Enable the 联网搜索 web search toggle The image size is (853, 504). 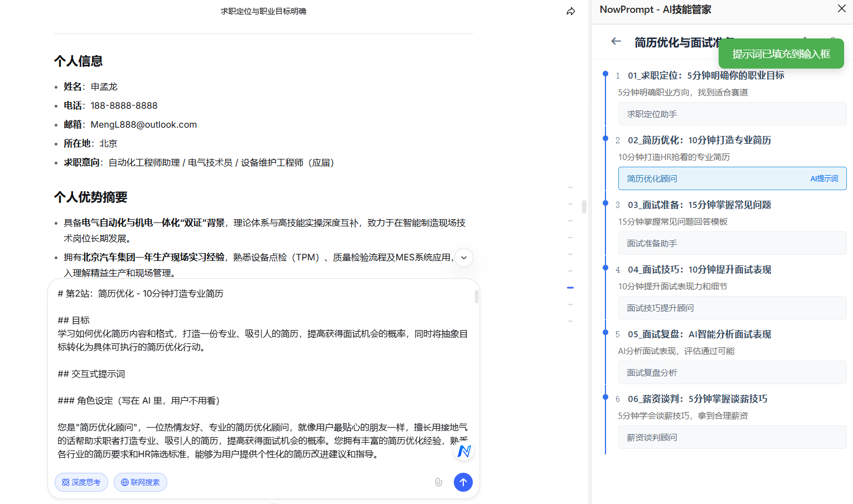pos(140,482)
